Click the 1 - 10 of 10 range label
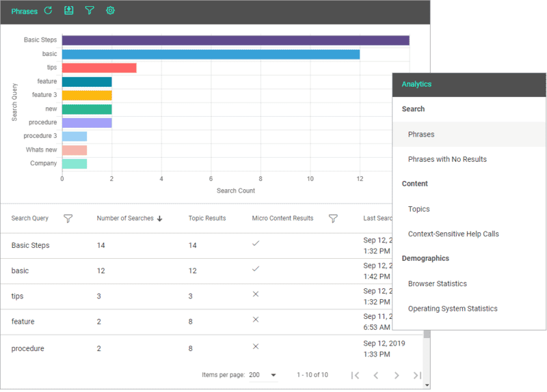The image size is (547, 392). [x=312, y=375]
